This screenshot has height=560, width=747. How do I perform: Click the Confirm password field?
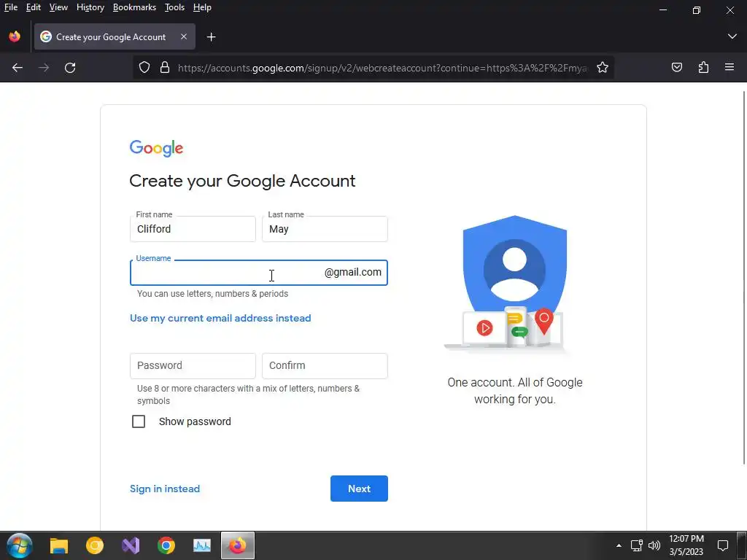coord(325,366)
